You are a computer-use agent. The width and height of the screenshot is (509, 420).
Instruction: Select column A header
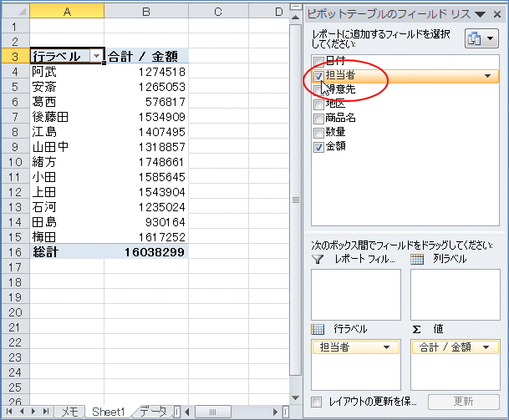coord(67,12)
